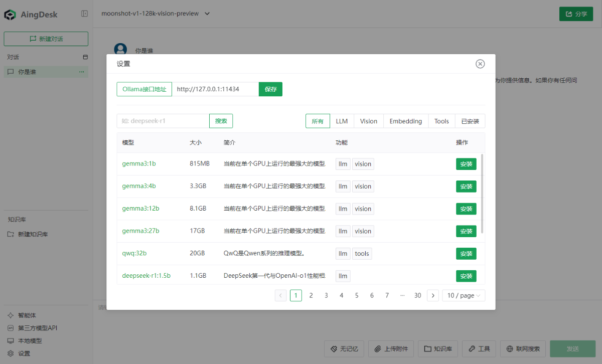The height and width of the screenshot is (364, 602).
Task: Go to the previous page of models
Action: (281, 295)
